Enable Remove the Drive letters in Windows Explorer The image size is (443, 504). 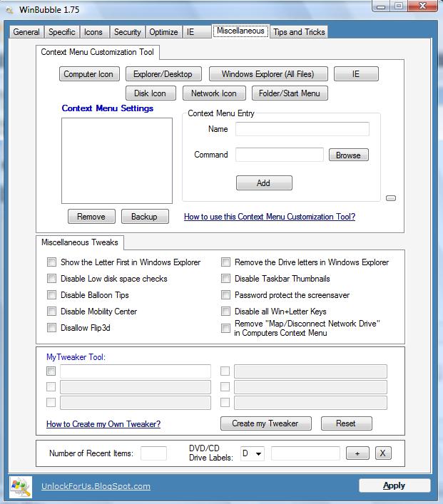point(226,262)
